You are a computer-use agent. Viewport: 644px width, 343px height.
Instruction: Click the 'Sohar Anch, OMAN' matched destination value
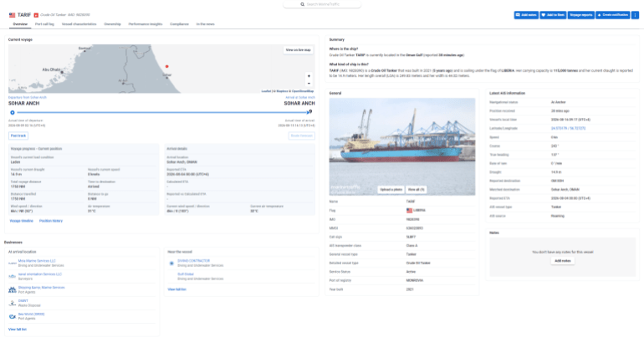tap(565, 190)
